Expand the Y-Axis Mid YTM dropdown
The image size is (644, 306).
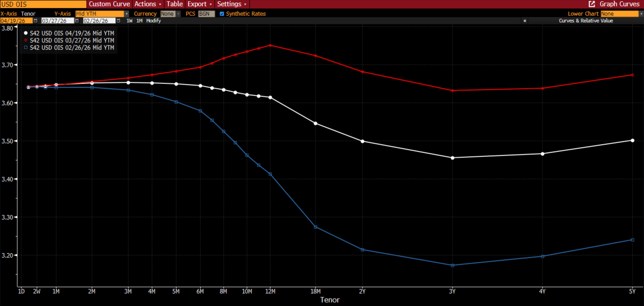click(x=127, y=14)
